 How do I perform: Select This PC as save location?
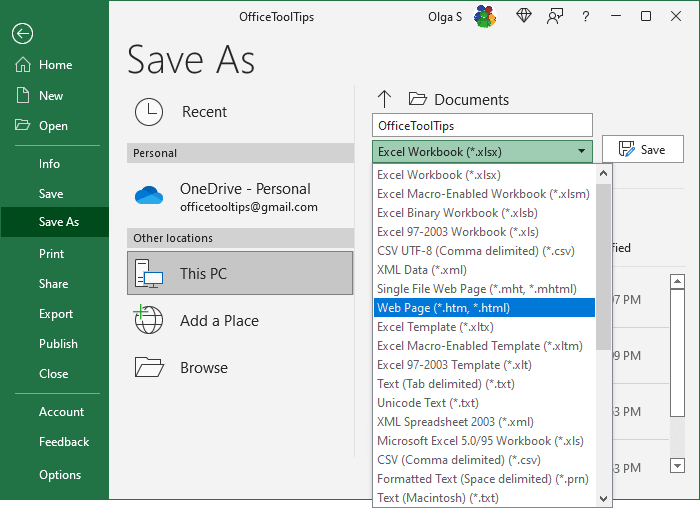point(240,273)
